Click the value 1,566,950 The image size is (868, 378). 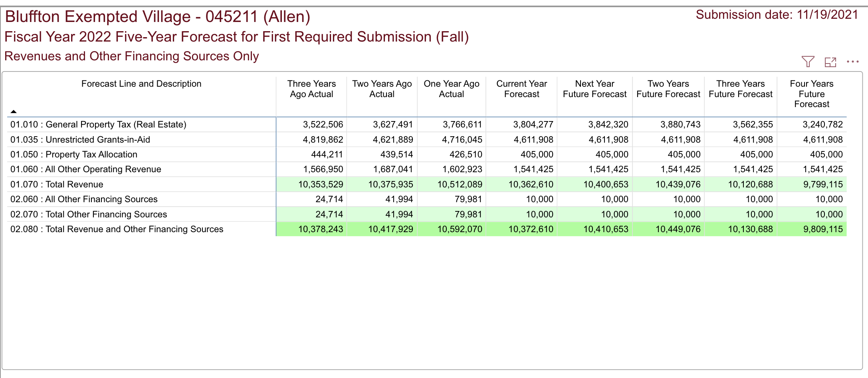pos(323,169)
